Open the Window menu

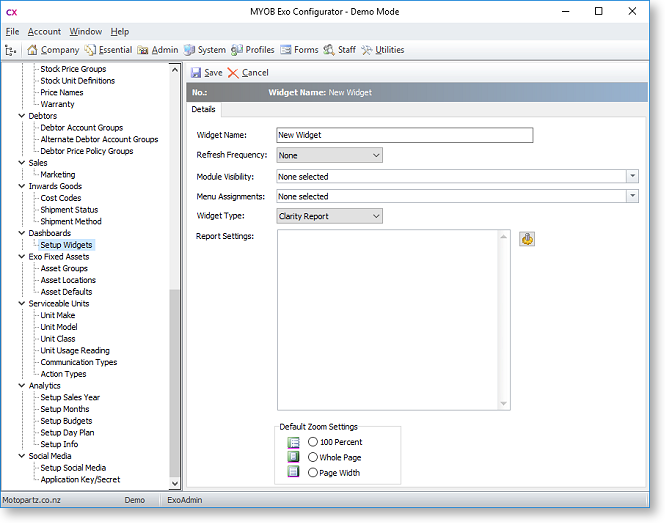tap(86, 32)
